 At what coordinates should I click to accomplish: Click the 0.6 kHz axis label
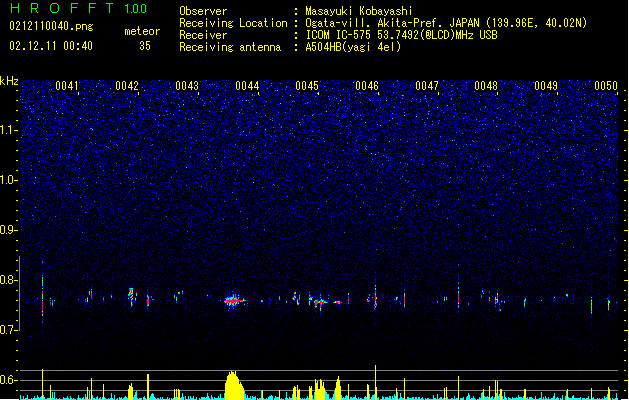click(x=8, y=380)
